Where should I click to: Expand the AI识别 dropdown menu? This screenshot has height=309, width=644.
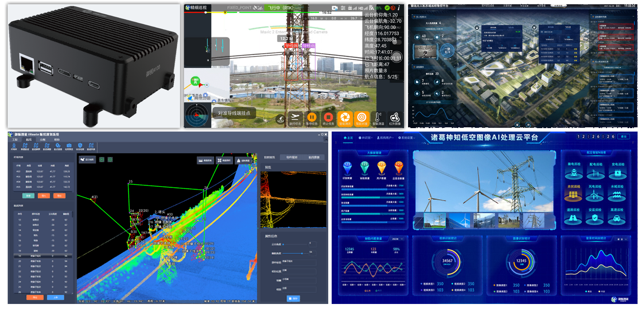(366, 138)
